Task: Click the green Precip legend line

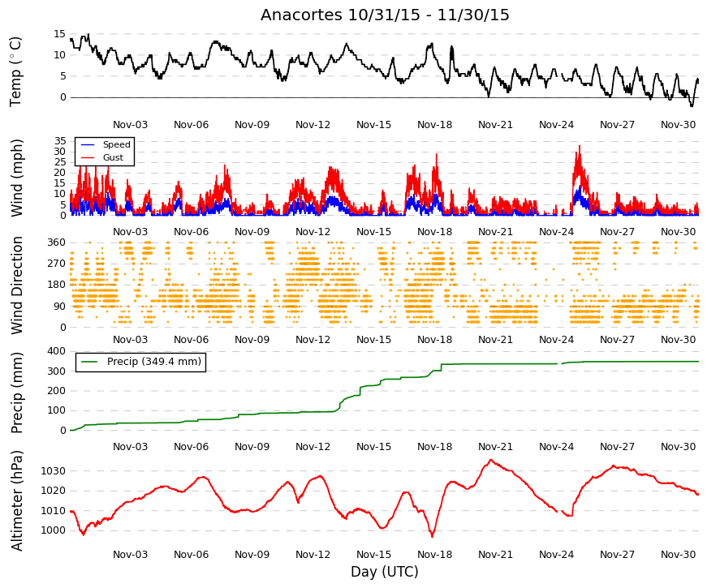Action: [89, 362]
